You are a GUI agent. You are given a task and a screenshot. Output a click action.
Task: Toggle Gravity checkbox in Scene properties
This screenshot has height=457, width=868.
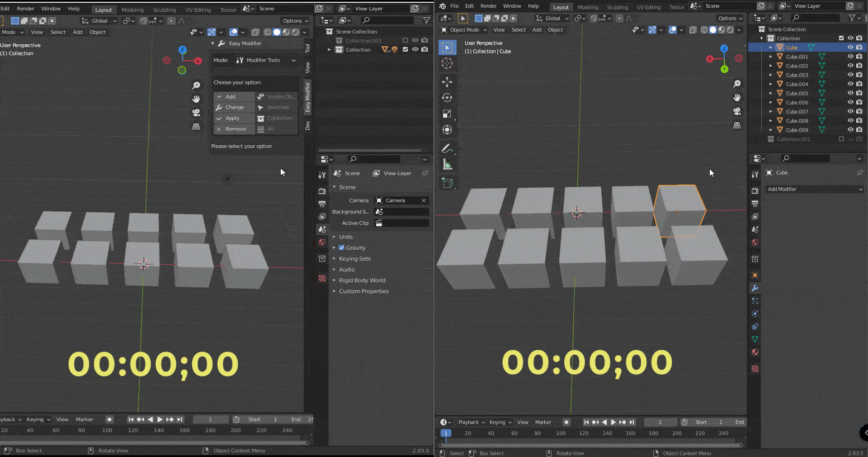341,248
